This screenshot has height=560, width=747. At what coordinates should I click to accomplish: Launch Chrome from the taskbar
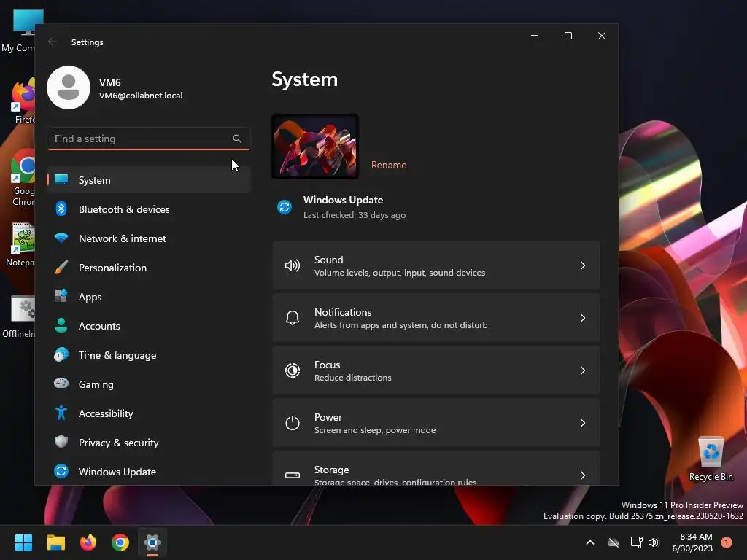(120, 542)
